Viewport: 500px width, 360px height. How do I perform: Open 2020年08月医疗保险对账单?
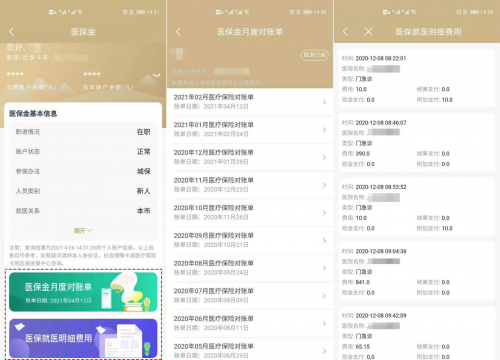250,268
